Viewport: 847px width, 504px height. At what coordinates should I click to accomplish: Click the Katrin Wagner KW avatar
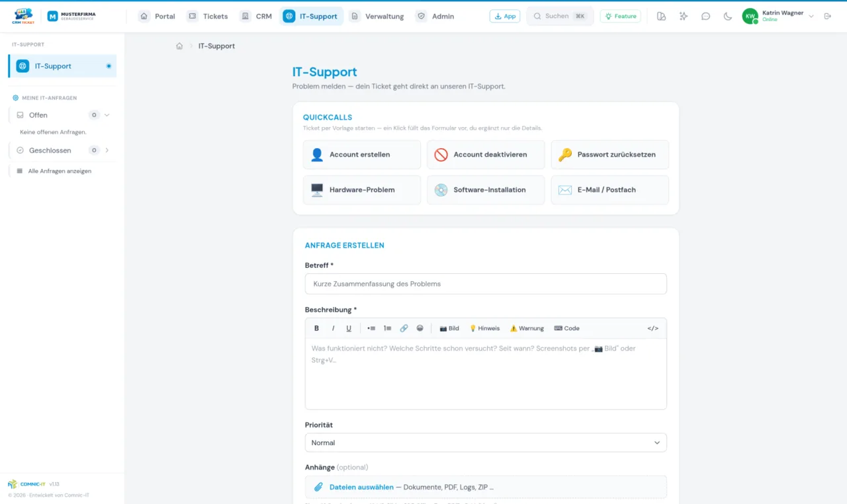click(750, 16)
